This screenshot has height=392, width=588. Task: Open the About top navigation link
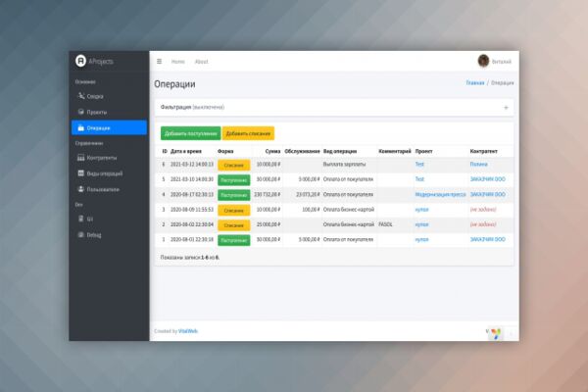click(201, 62)
